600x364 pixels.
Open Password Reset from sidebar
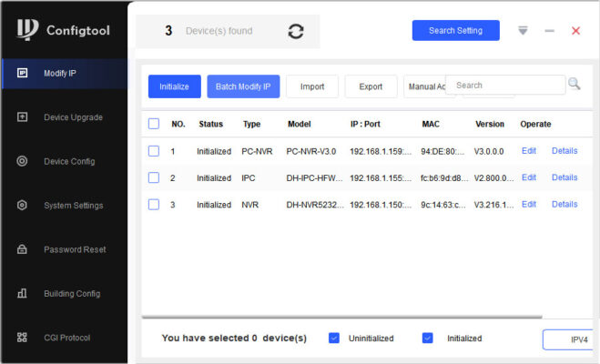coord(75,249)
